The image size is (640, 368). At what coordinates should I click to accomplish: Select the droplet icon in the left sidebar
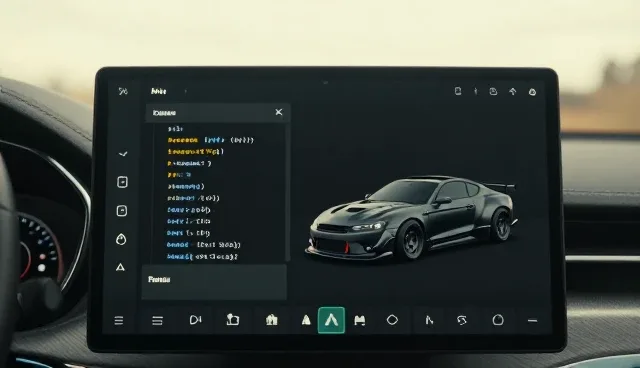(x=121, y=239)
